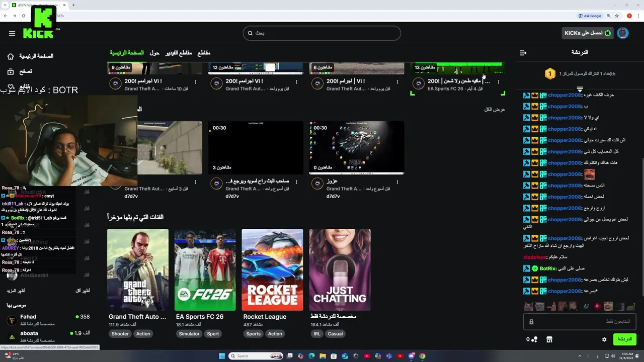Open chat settings gear icon
The image size is (644, 362).
click(604, 339)
